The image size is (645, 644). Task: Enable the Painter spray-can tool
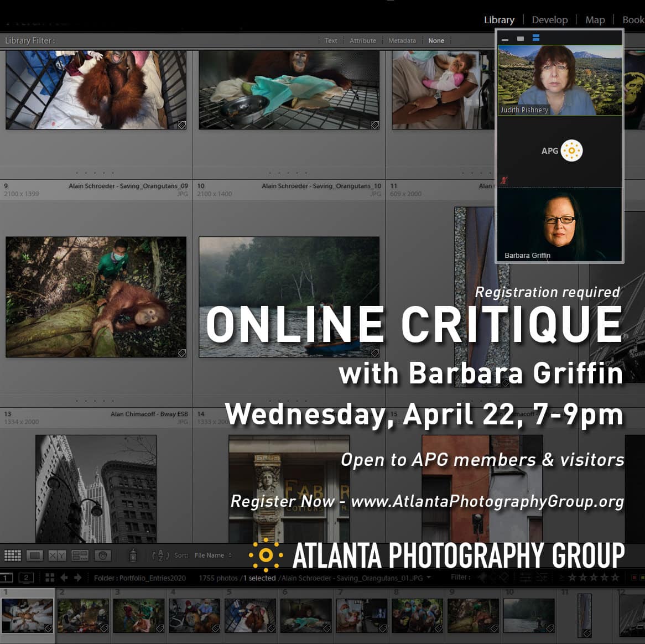pyautogui.click(x=132, y=555)
